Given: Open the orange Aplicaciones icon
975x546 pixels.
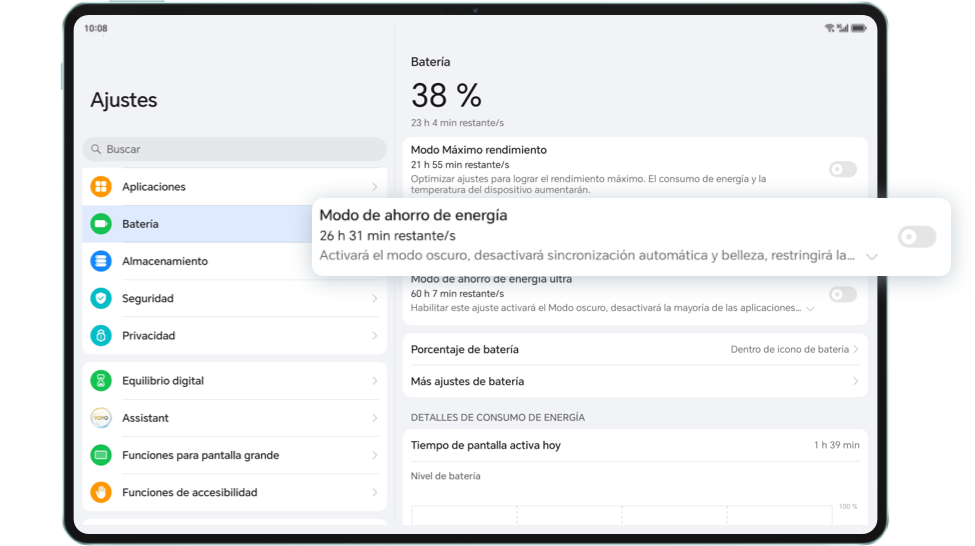Looking at the screenshot, I should click(101, 187).
